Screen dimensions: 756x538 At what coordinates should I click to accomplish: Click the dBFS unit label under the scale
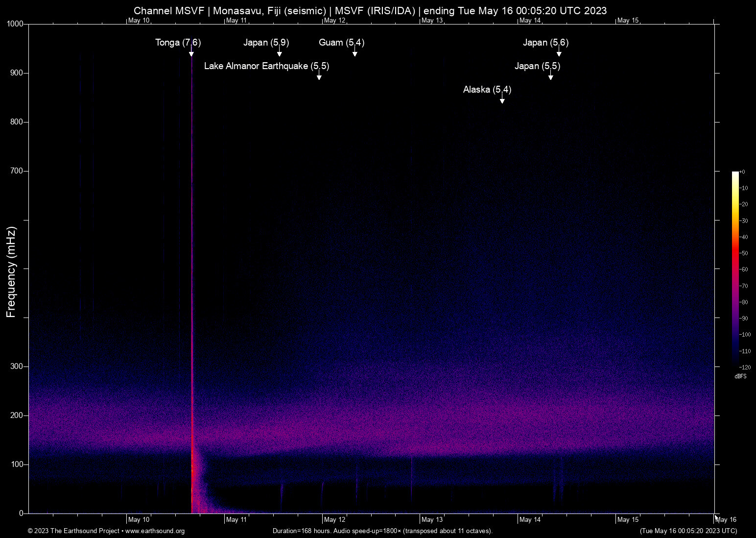click(x=740, y=377)
